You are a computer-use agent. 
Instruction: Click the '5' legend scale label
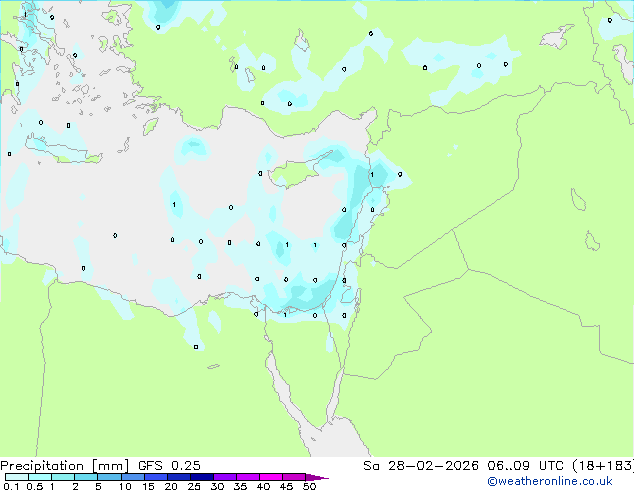[x=98, y=486]
